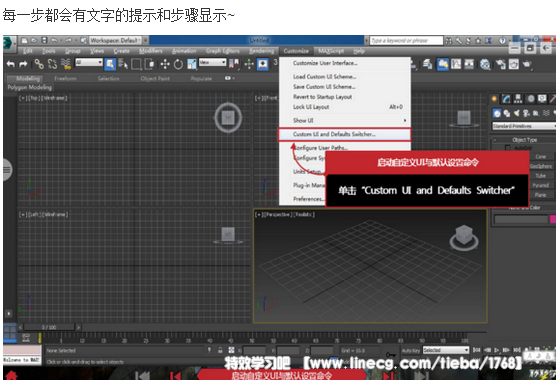Click the search keyword input field
556x380 pixels.
[x=406, y=41]
